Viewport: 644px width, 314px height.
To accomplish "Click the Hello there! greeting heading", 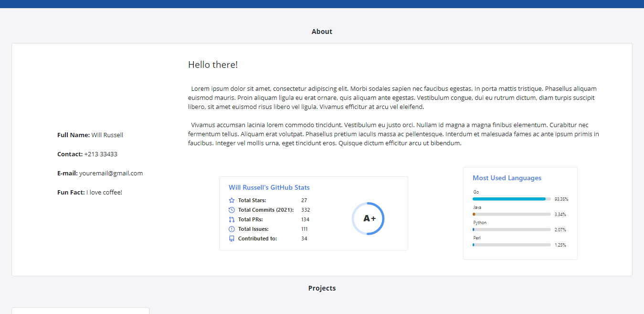I will pyautogui.click(x=212, y=65).
